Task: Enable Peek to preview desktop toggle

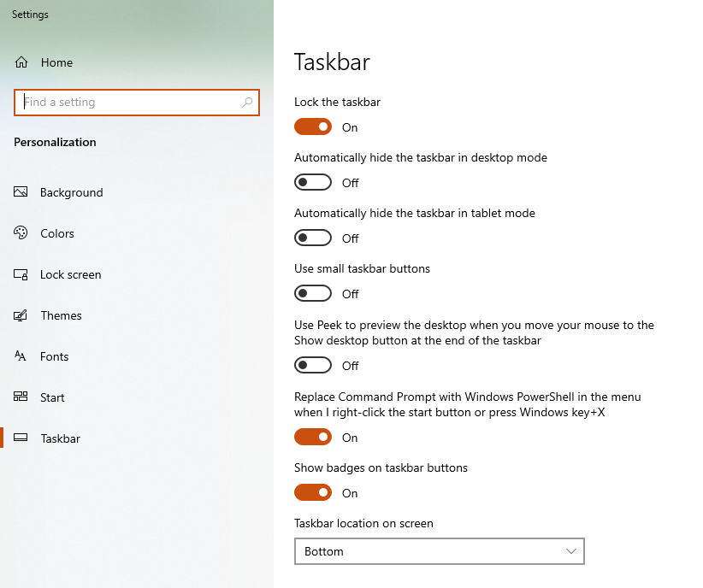Action: pyautogui.click(x=313, y=365)
